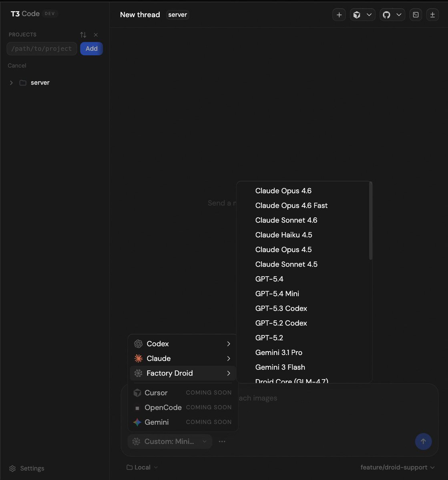Open the Custom: Mini... model picker
The image size is (448, 480).
tap(170, 442)
